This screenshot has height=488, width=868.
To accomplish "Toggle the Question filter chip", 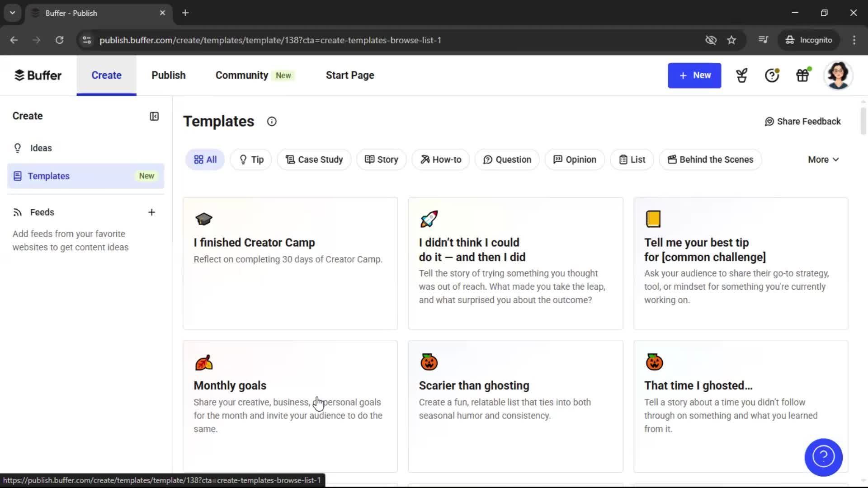I will (x=507, y=159).
